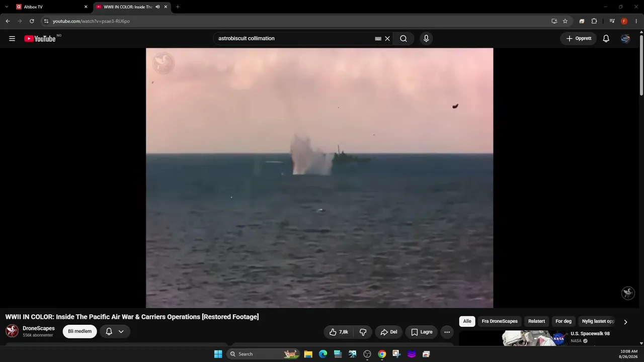Open the Chrome three-dot menu
The height and width of the screenshot is (362, 644).
point(636,21)
